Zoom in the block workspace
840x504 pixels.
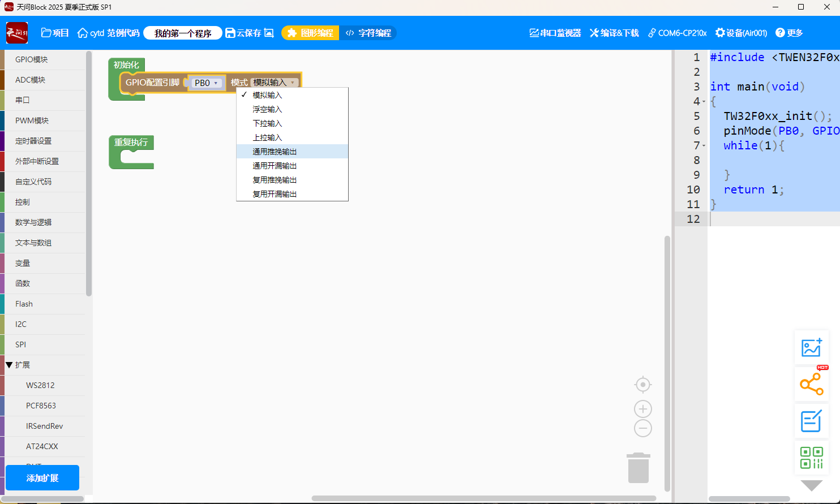pyautogui.click(x=642, y=409)
